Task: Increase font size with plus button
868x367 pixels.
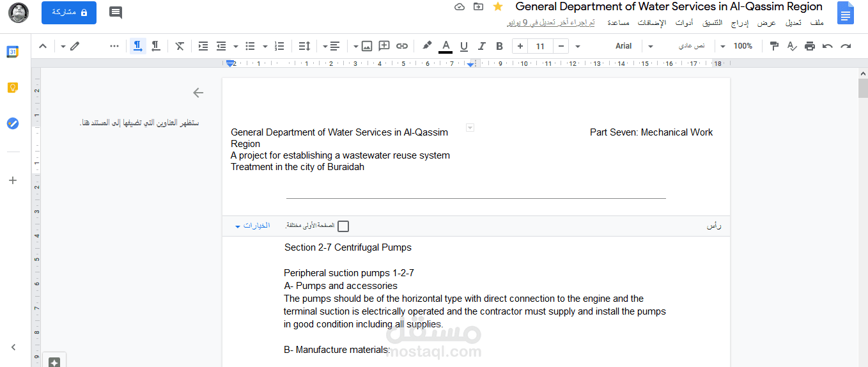Action: [x=520, y=46]
